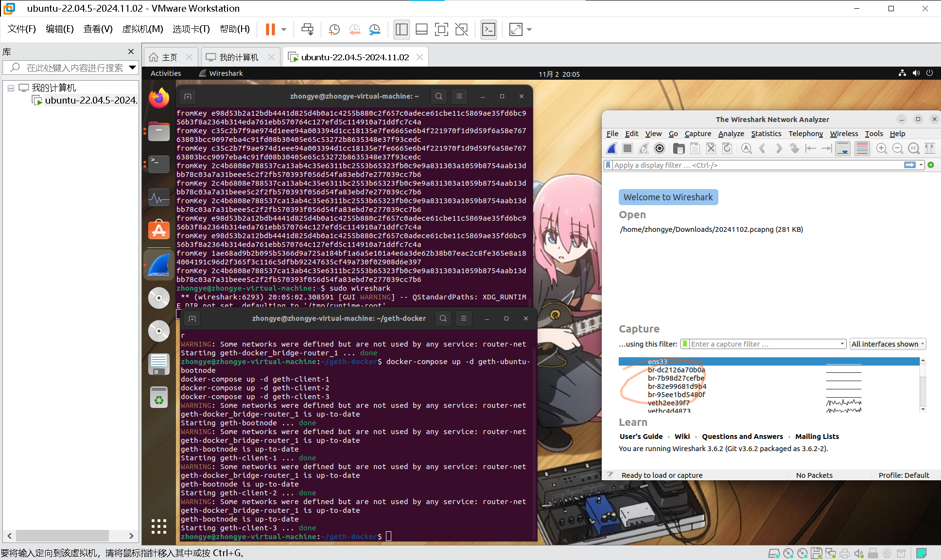Expand the VMware power options dropdown arrow
The height and width of the screenshot is (560, 941).
284,30
